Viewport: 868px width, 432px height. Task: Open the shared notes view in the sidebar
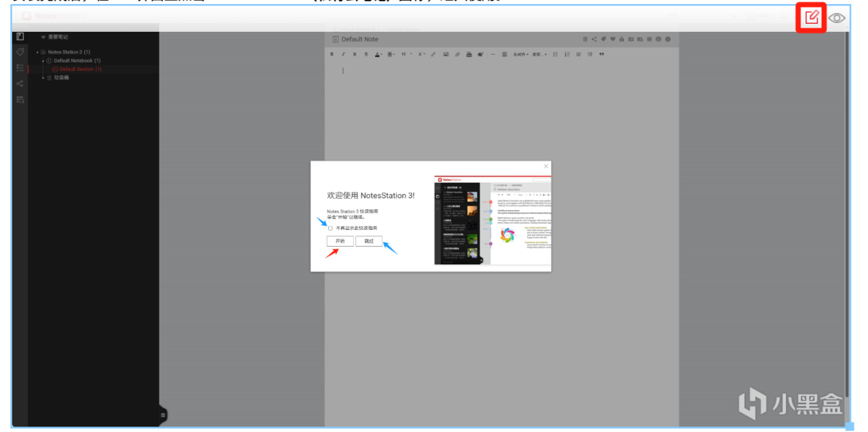[x=20, y=83]
